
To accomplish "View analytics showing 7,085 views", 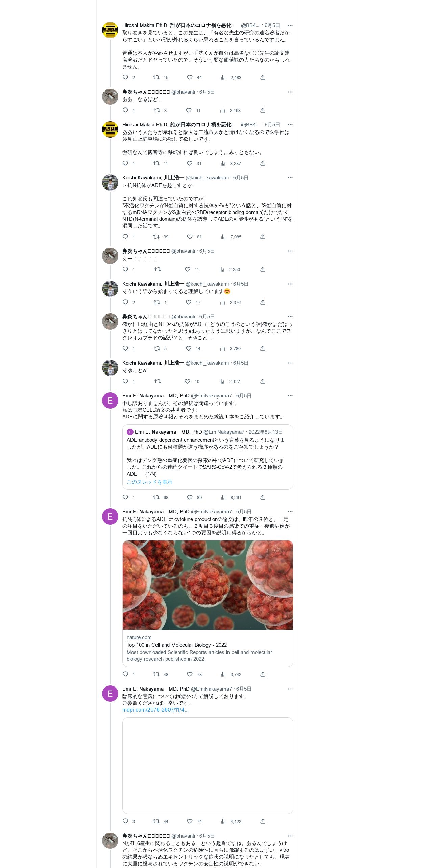I will pos(231,237).
